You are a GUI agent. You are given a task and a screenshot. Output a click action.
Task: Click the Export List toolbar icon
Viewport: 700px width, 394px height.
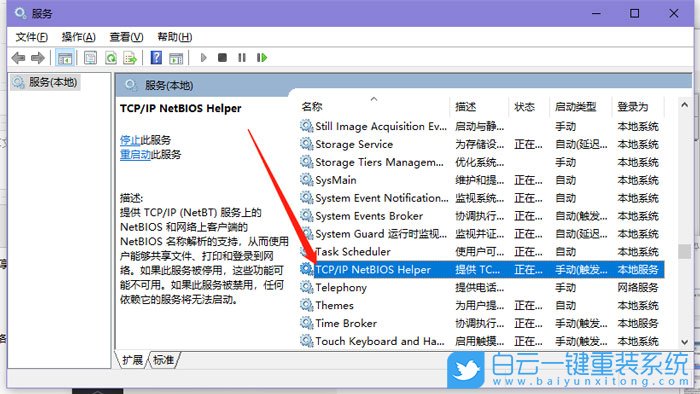[x=130, y=58]
